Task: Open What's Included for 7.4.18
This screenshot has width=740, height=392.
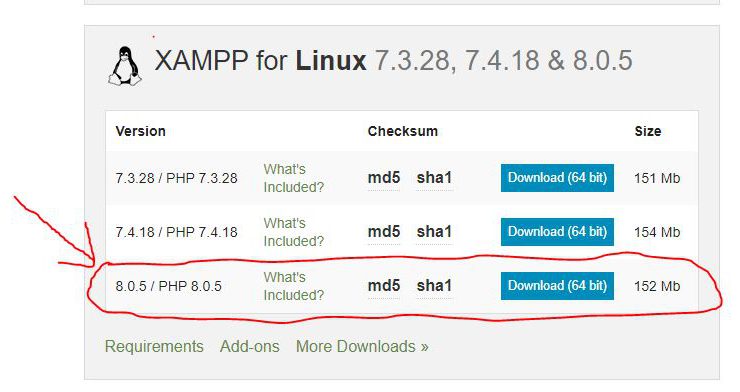Action: pos(294,232)
